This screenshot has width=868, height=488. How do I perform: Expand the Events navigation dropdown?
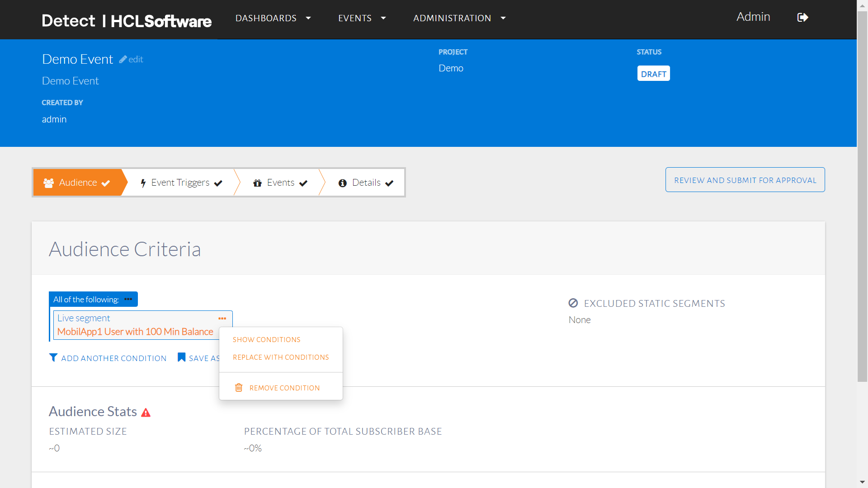pos(362,18)
